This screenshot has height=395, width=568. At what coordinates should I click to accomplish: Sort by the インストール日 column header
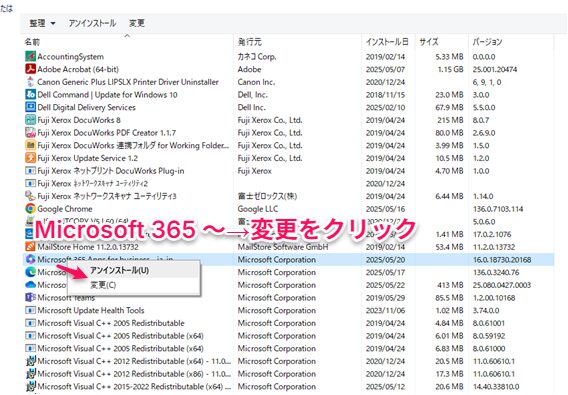coord(387,42)
